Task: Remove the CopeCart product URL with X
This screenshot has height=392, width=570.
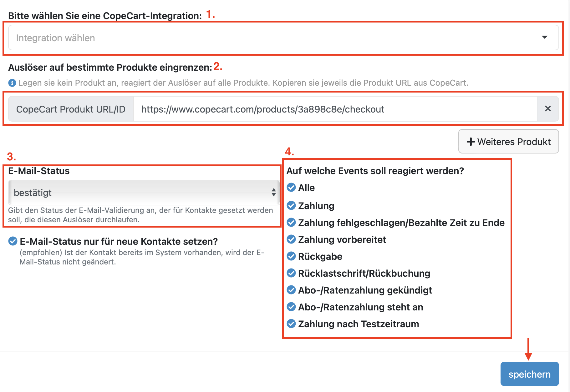Action: (547, 109)
